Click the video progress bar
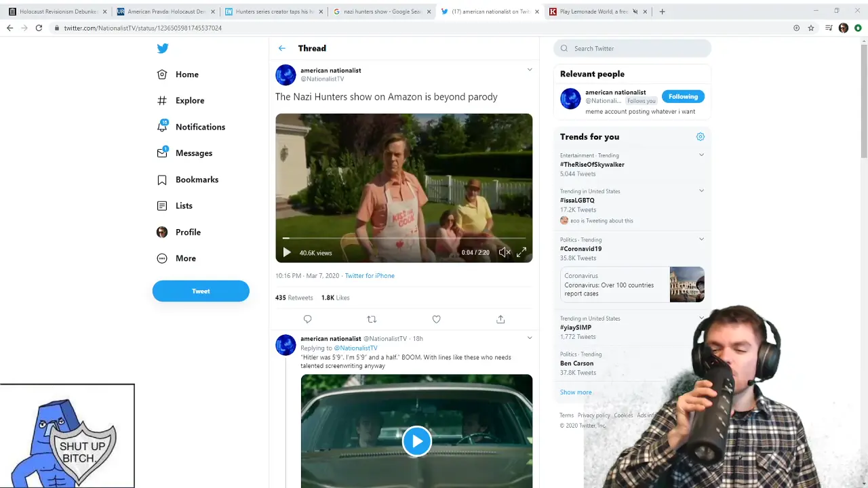The height and width of the screenshot is (488, 868). (403, 239)
